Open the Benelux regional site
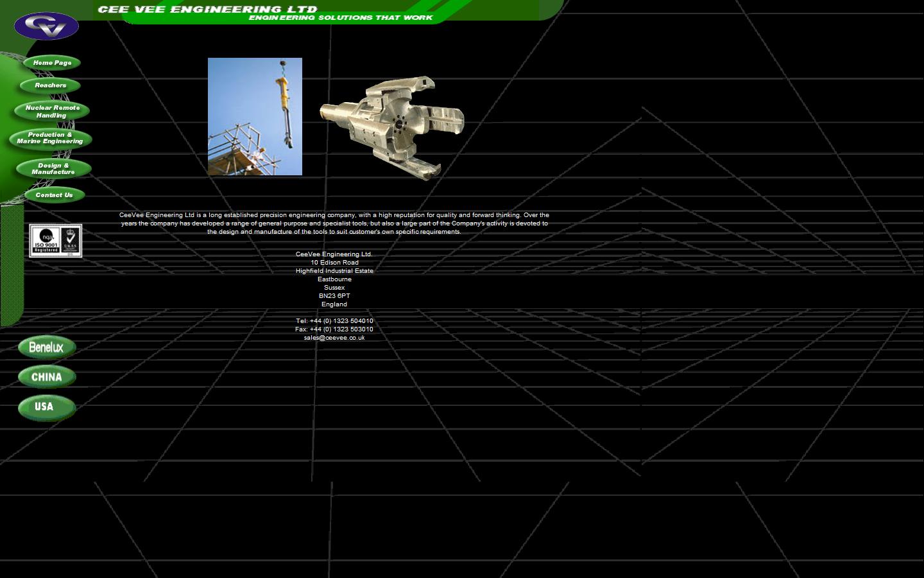This screenshot has height=578, width=924. (47, 347)
